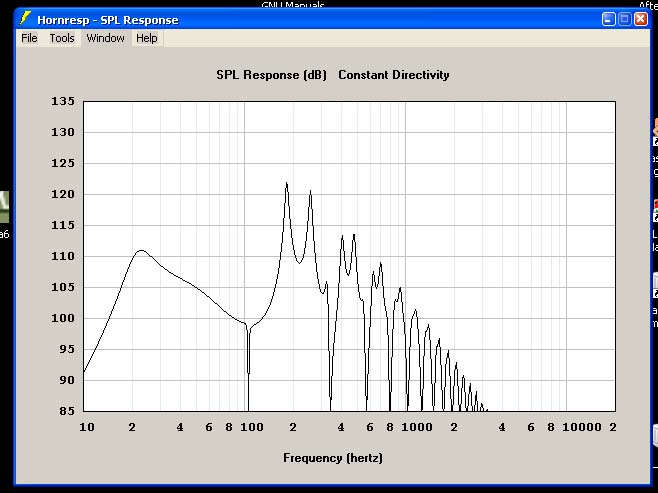Click the 115 value on vertical axis
Screen dimensions: 658x493
[x=63, y=225]
